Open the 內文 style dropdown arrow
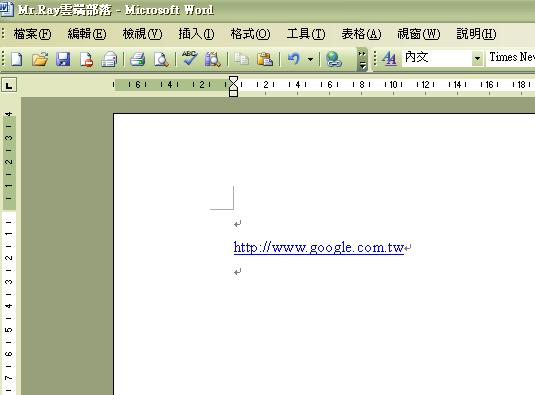The image size is (535, 395). 477,58
